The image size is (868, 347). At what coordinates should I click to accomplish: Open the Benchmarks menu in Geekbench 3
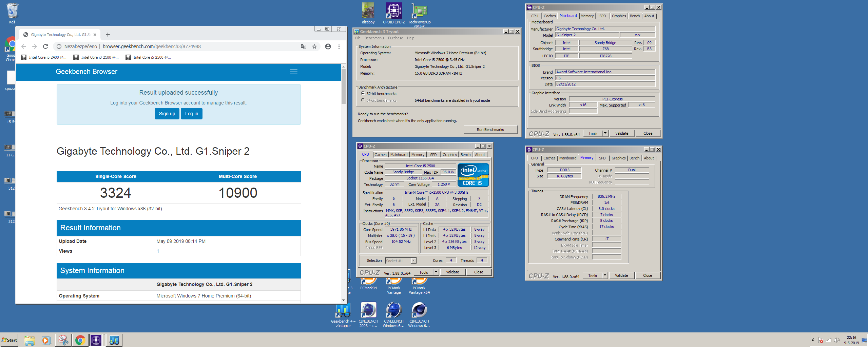[x=374, y=38]
